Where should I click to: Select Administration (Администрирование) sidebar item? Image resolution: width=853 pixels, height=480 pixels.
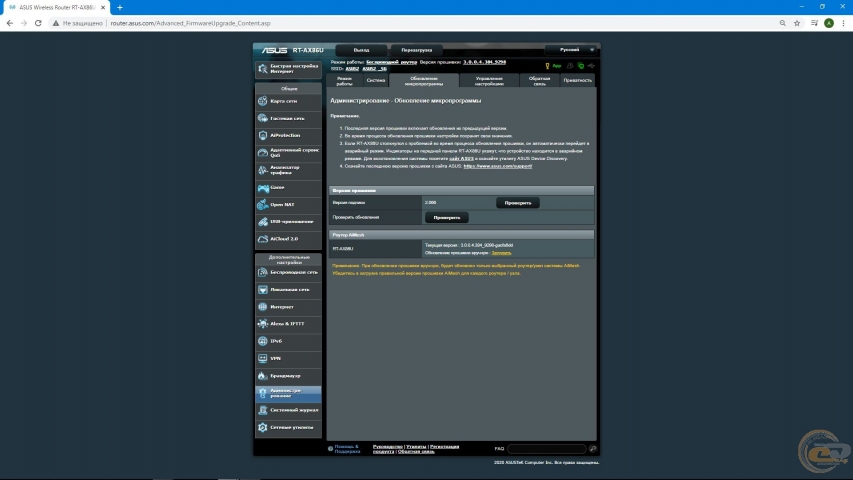[x=288, y=393]
